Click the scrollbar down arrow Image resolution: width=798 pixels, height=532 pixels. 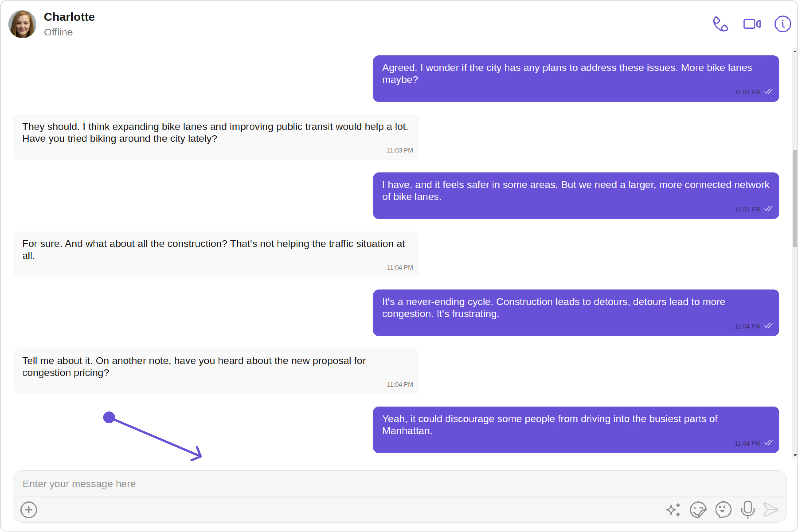point(795,455)
